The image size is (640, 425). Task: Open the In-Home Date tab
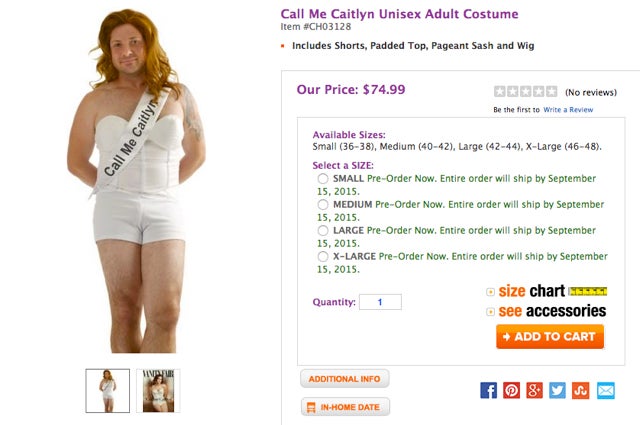[344, 407]
